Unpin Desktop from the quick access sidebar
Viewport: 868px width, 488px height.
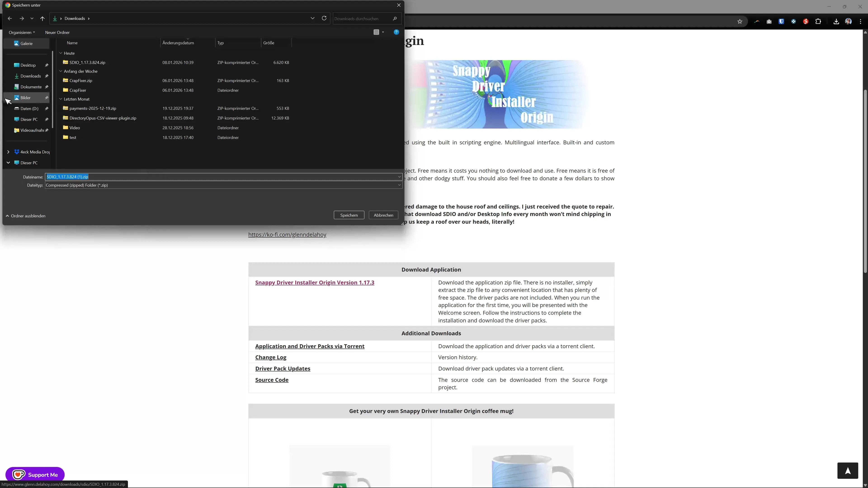click(47, 65)
